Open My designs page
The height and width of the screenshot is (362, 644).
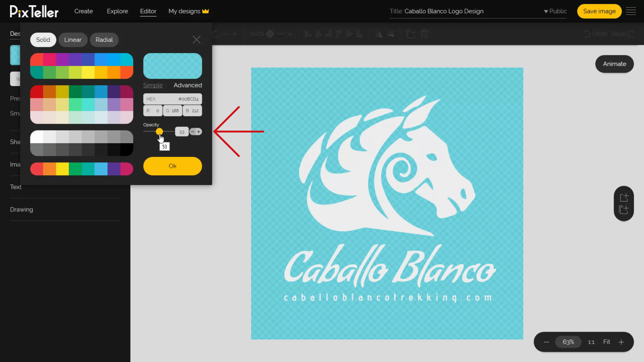point(184,11)
